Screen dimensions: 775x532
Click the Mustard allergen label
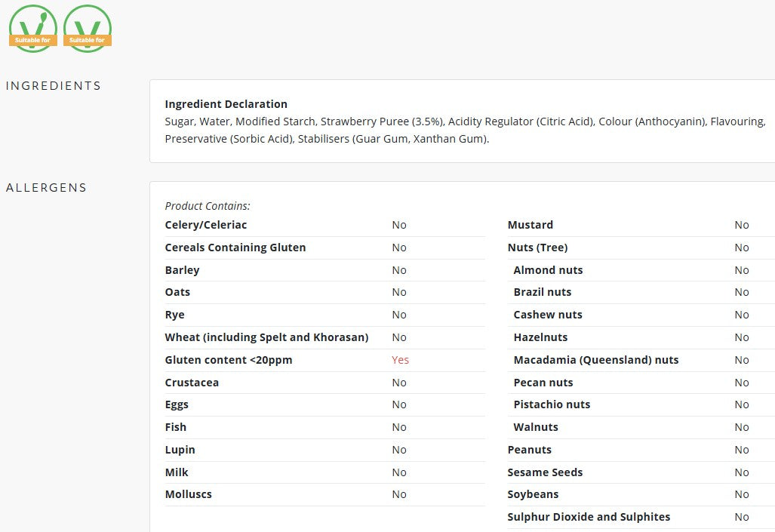click(x=531, y=225)
